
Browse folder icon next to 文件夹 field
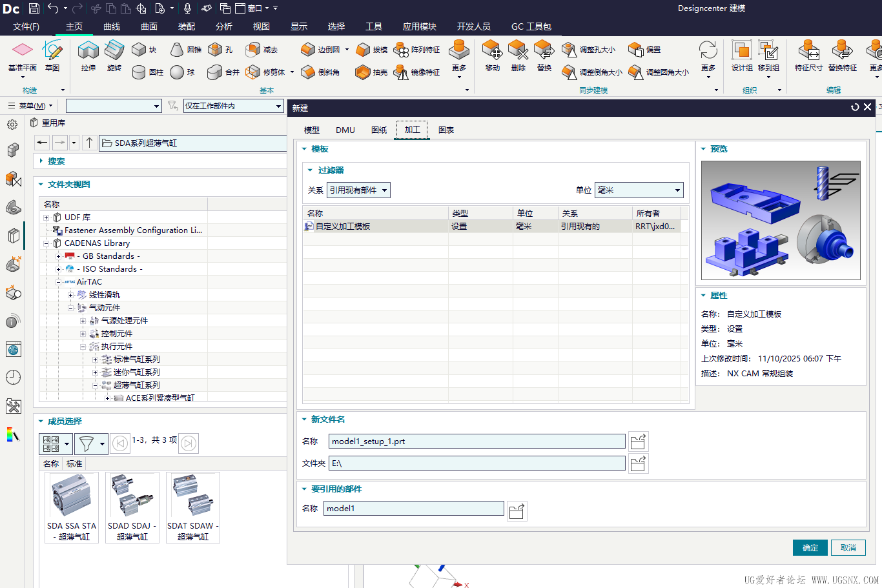[x=638, y=463]
